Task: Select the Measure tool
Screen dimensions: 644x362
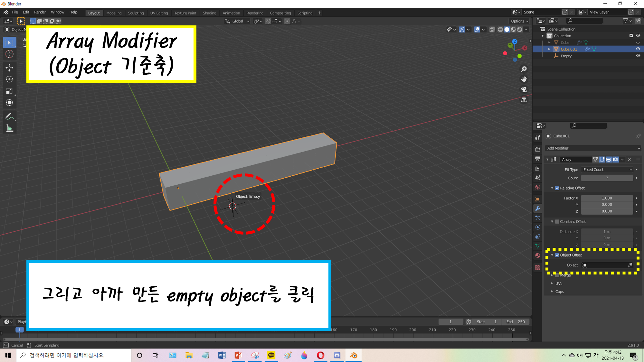Action: point(9,128)
